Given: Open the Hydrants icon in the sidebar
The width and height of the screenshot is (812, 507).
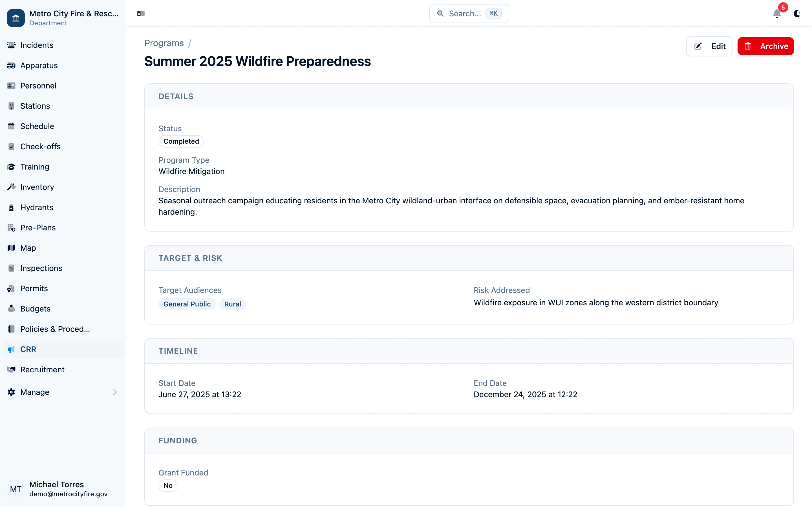Looking at the screenshot, I should [x=11, y=208].
